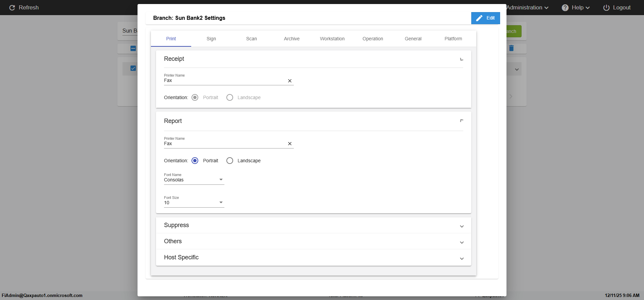The height and width of the screenshot is (300, 644).
Task: Expand the Host Specific section
Action: tap(462, 259)
